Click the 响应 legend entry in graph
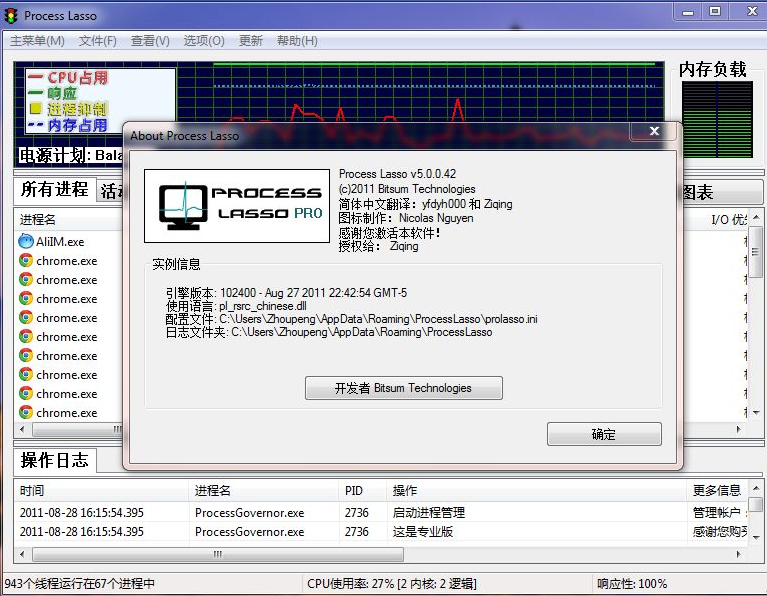The image size is (767, 596). [52, 93]
